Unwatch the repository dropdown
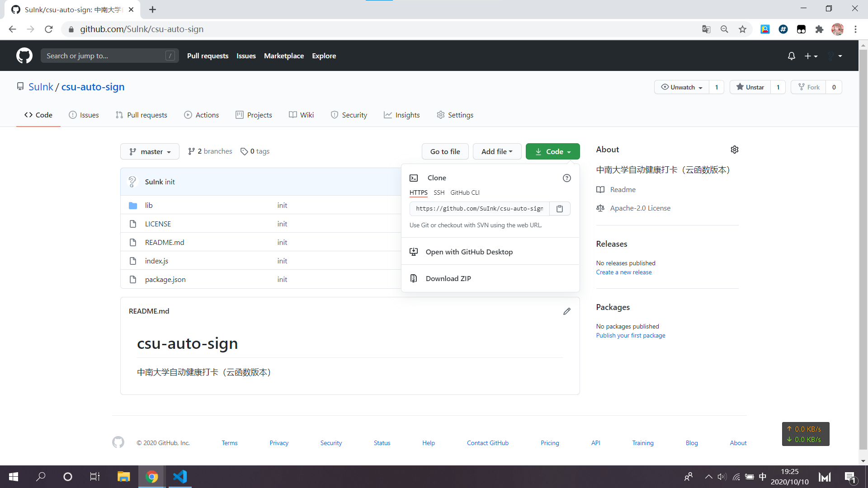Screen dimensions: 868x488 (682, 87)
